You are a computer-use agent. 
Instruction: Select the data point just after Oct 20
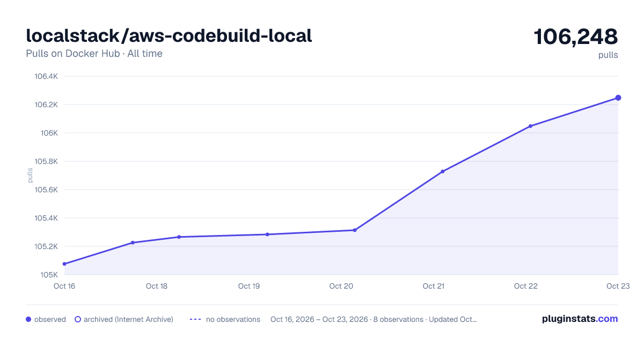click(355, 230)
